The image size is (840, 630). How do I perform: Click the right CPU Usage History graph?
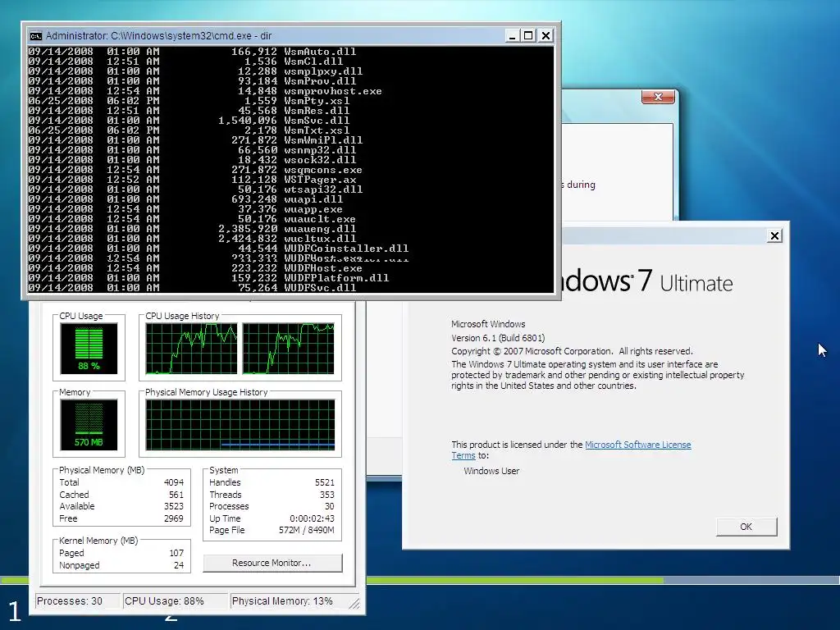coord(289,348)
